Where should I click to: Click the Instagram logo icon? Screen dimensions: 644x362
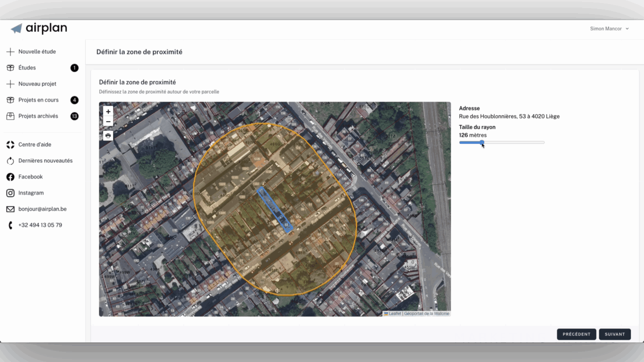[x=10, y=193]
